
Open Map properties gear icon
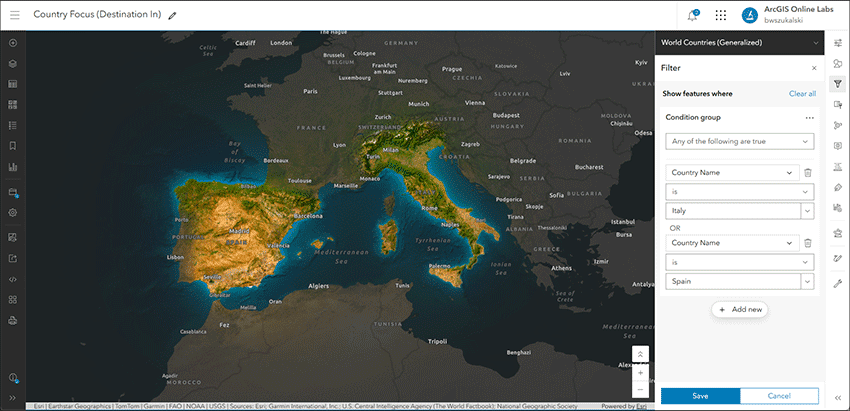click(x=13, y=213)
